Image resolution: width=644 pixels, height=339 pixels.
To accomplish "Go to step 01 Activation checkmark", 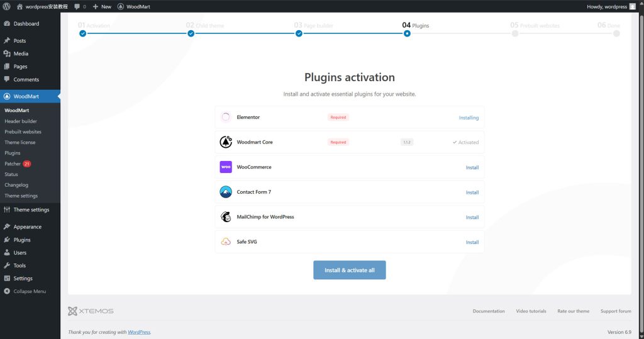I will click(82, 33).
